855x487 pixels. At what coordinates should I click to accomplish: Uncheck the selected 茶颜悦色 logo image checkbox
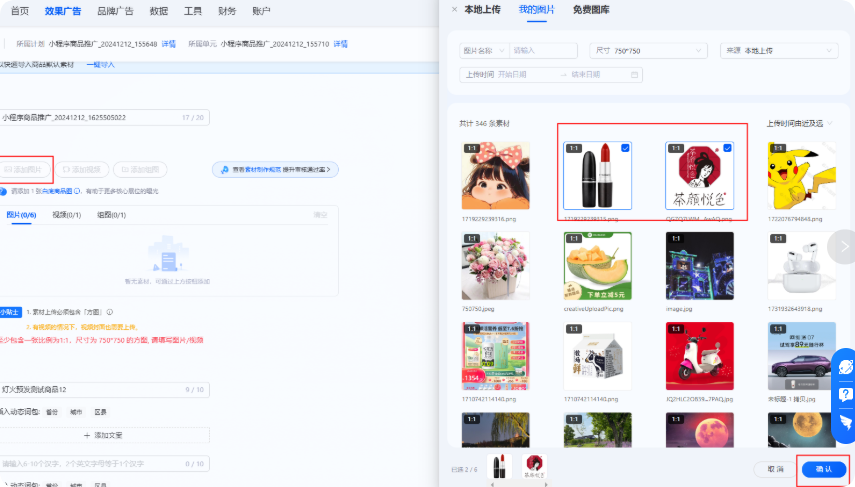[x=727, y=148]
